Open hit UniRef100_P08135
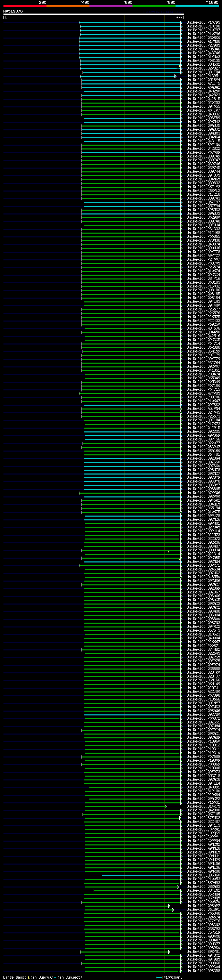Viewport: 222px width, 980px height. tap(203, 60)
